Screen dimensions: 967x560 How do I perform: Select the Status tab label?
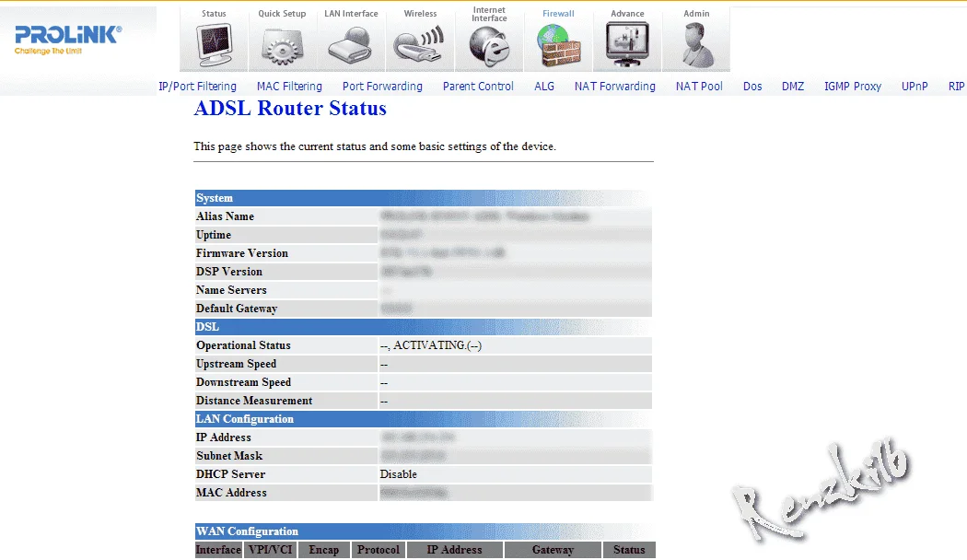click(x=214, y=14)
